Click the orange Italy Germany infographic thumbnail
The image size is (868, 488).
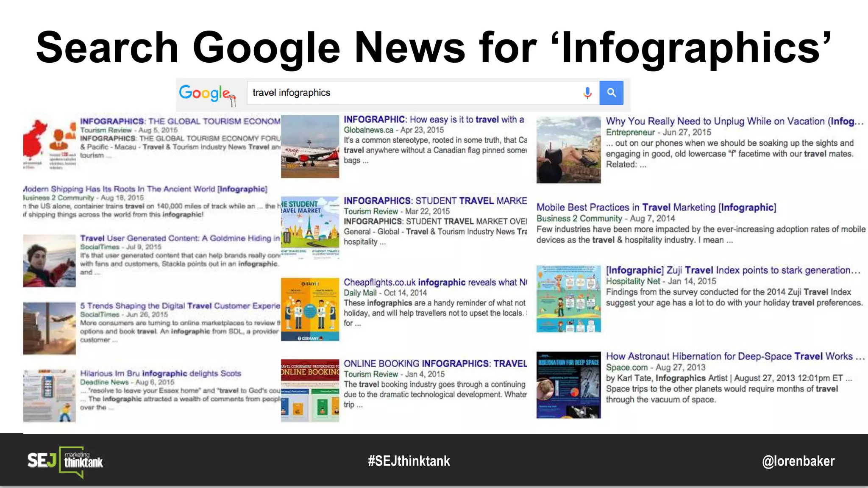click(310, 309)
